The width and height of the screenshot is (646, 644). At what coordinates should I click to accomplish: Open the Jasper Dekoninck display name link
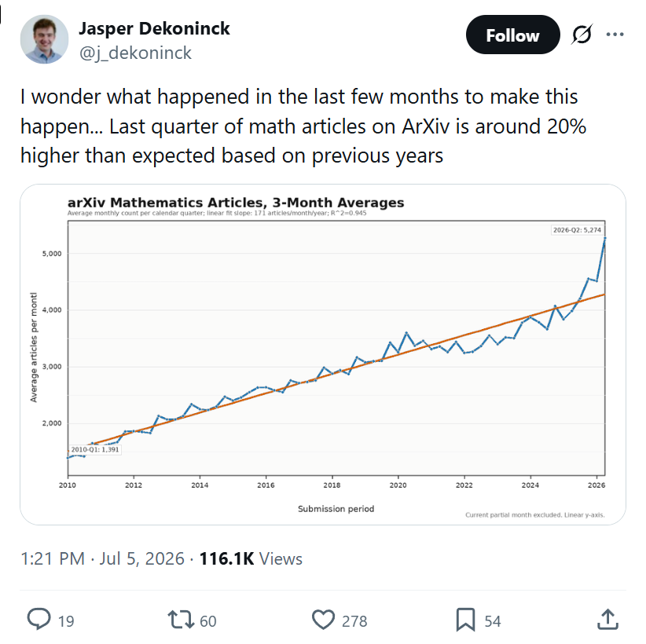(x=154, y=28)
